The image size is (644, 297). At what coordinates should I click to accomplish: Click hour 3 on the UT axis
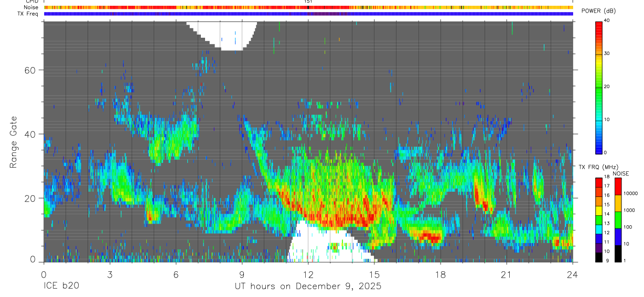coord(110,274)
